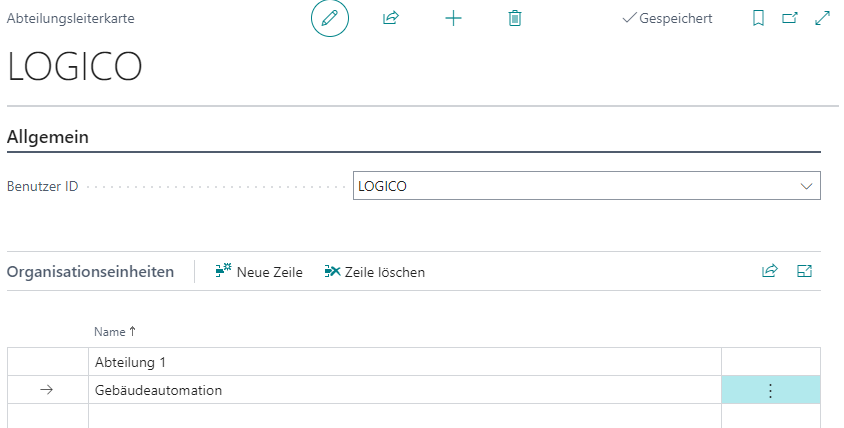Select the Abteilung 1 cell
The image size is (844, 428).
click(x=405, y=362)
